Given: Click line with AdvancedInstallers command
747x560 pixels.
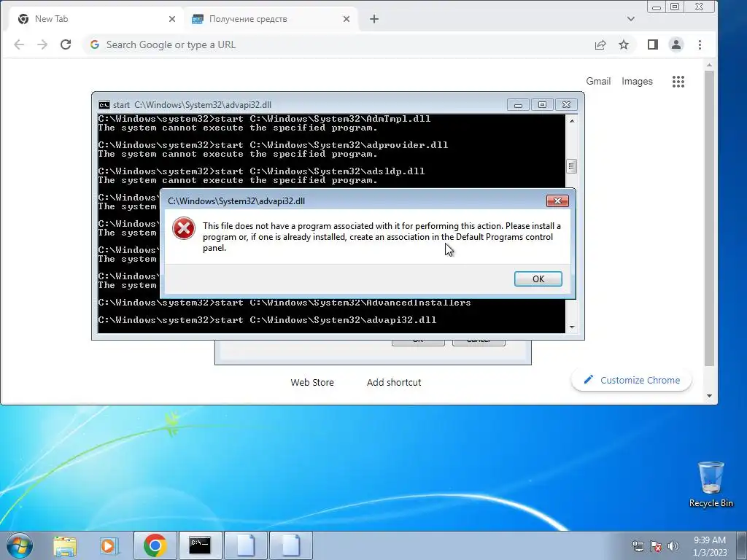Looking at the screenshot, I should [x=285, y=303].
